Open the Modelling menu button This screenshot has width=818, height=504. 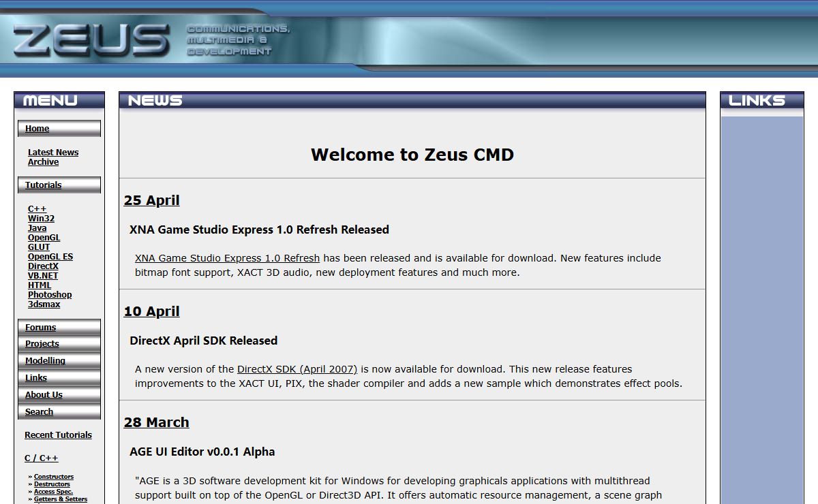(x=59, y=361)
